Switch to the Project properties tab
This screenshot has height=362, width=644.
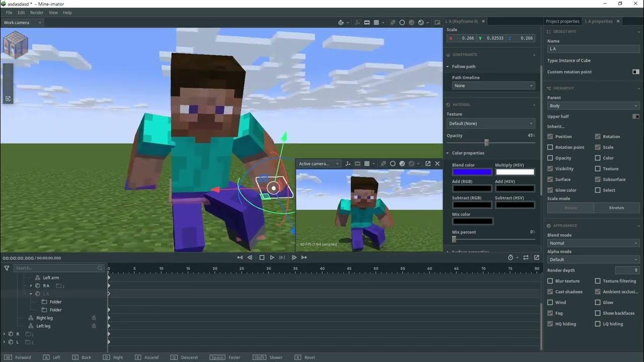[x=562, y=21]
